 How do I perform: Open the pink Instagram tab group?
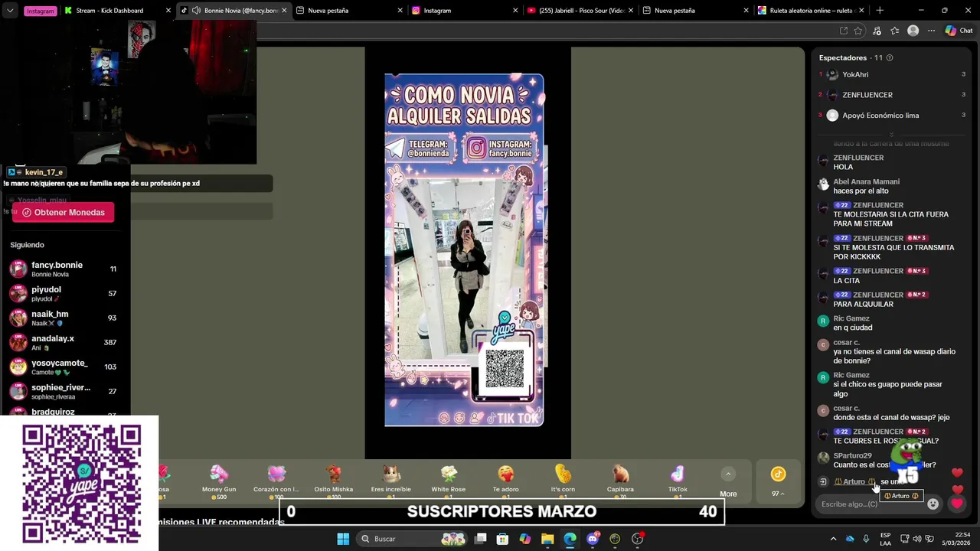40,11
